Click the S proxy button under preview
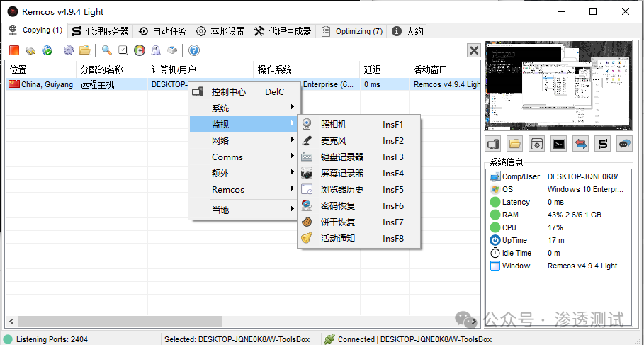The width and height of the screenshot is (644, 345). 602,144
